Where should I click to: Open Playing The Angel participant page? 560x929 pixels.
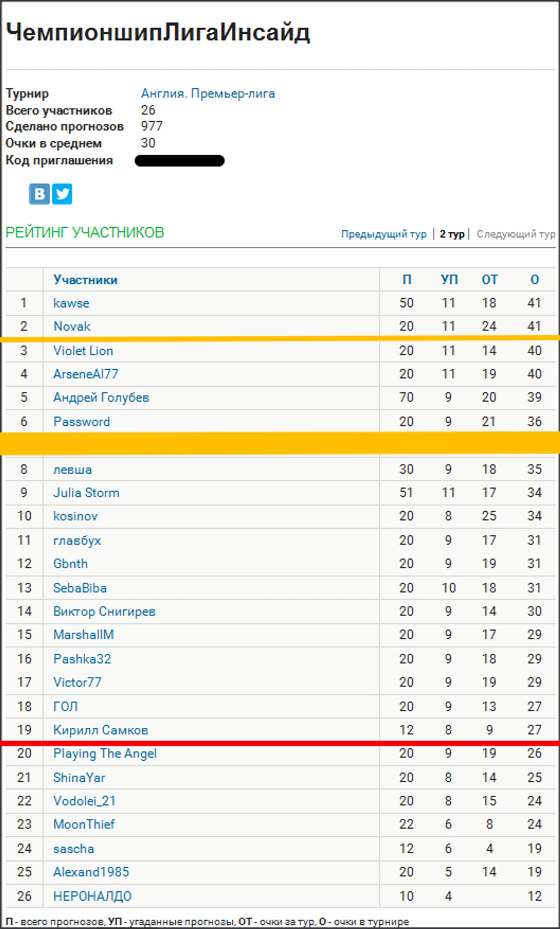point(105,754)
